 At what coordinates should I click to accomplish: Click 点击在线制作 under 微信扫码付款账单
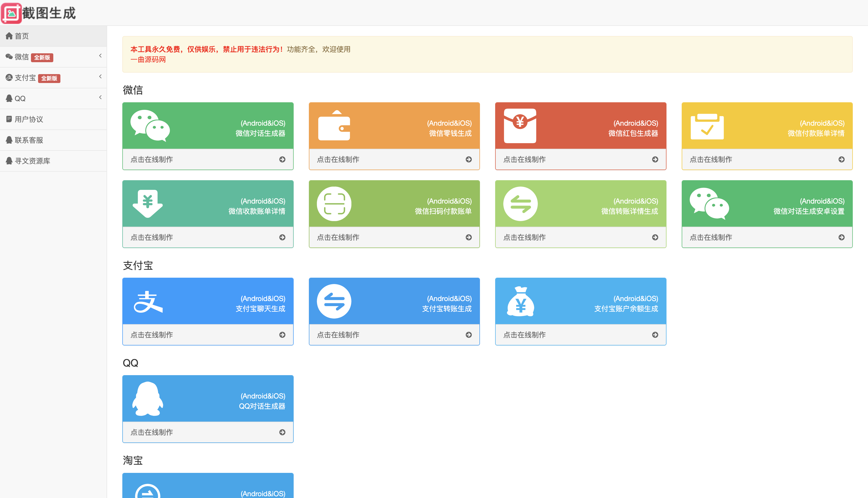[338, 237]
